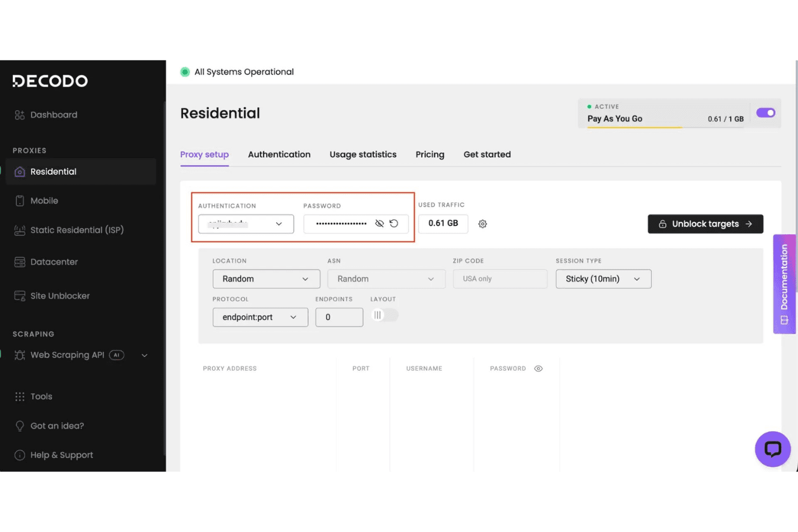Switch to the Authentication tab
This screenshot has width=798, height=532.
click(279, 155)
